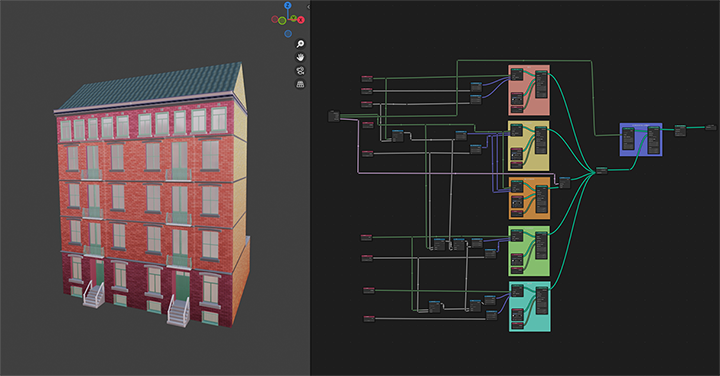Select the blue-purple node frame
This screenshot has width=720, height=376.
pyautogui.click(x=641, y=140)
